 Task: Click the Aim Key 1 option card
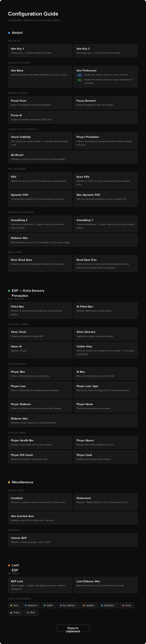(x=40, y=51)
